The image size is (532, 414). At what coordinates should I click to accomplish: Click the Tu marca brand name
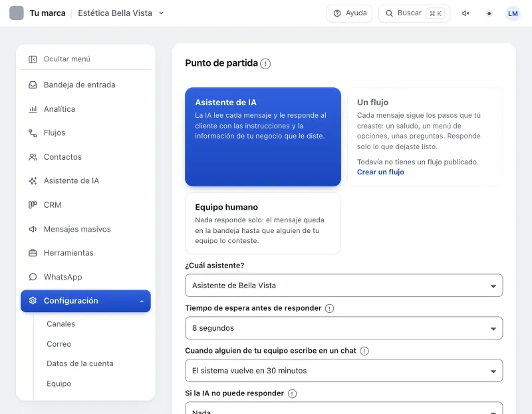[47, 13]
